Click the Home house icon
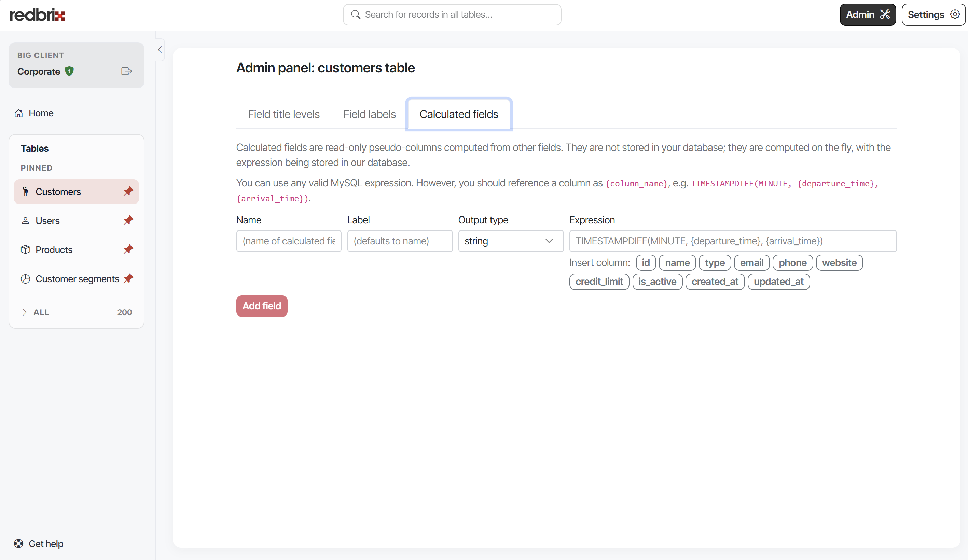 pyautogui.click(x=18, y=113)
